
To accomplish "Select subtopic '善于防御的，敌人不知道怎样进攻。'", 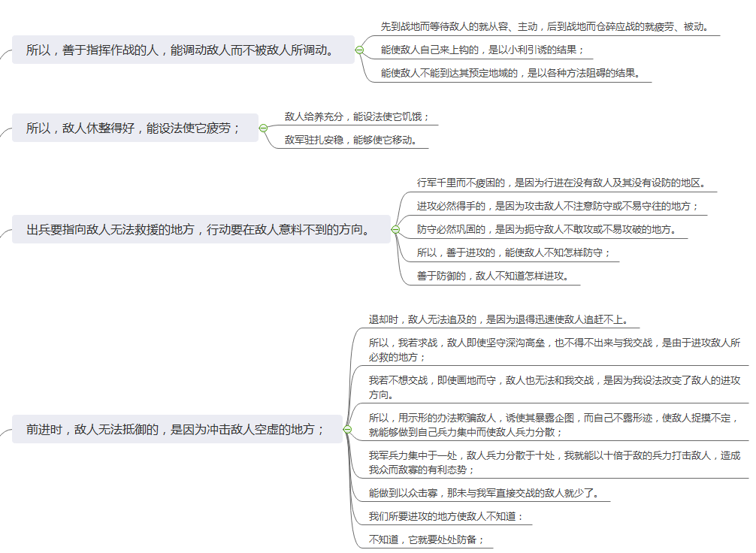I will pyautogui.click(x=493, y=276).
